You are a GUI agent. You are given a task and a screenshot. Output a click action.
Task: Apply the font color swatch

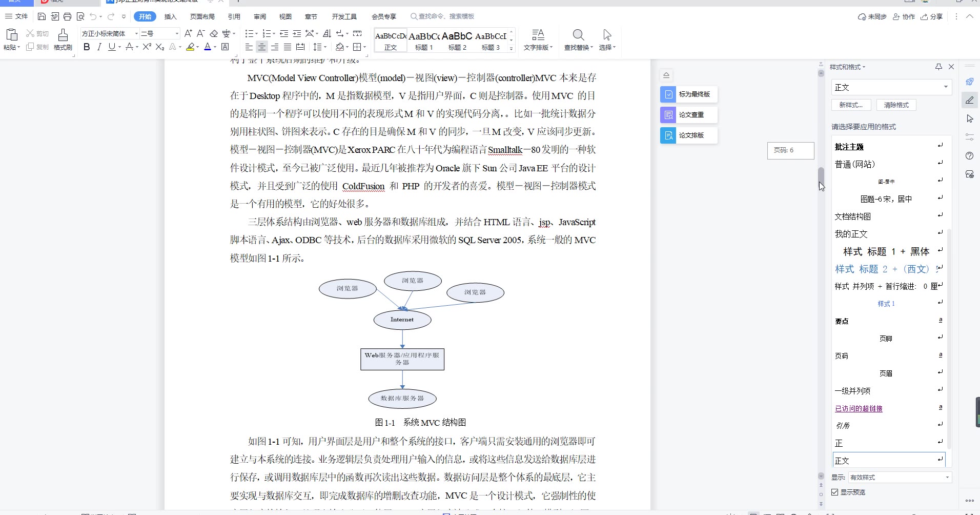coord(208,47)
